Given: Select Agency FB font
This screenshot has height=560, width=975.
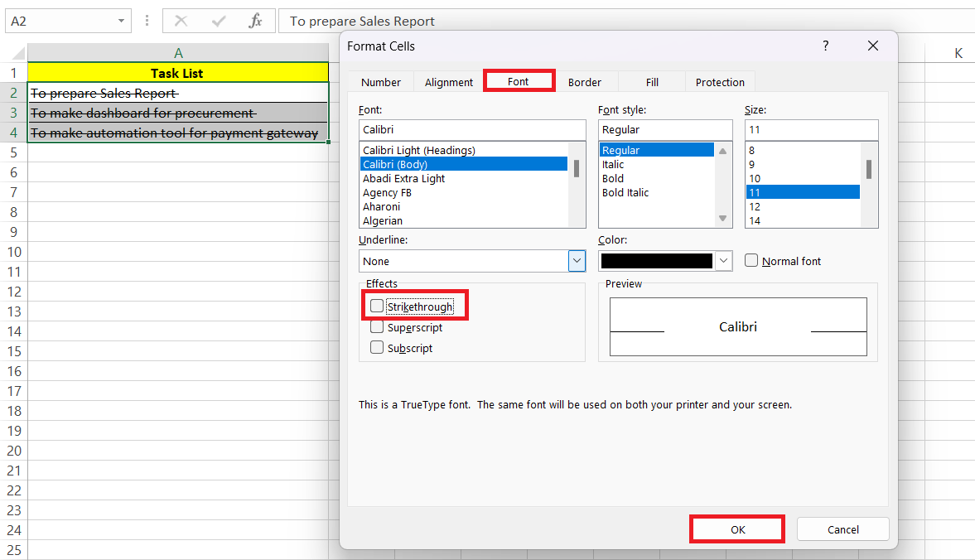Looking at the screenshot, I should point(463,193).
